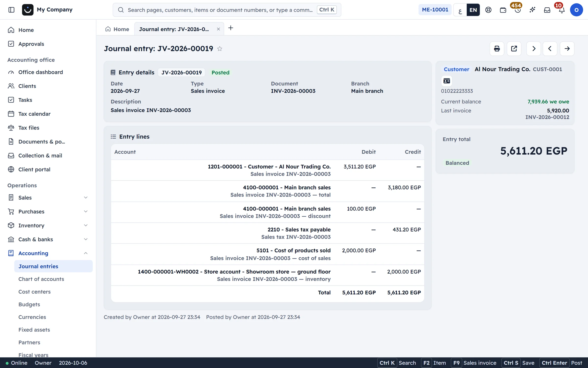
Task: Open the user avatar menu
Action: tap(576, 10)
